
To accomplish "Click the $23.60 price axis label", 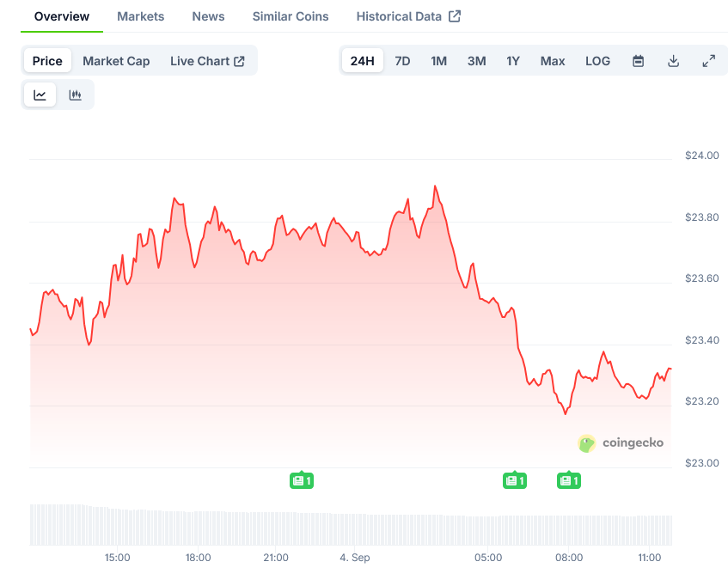I will click(x=702, y=278).
